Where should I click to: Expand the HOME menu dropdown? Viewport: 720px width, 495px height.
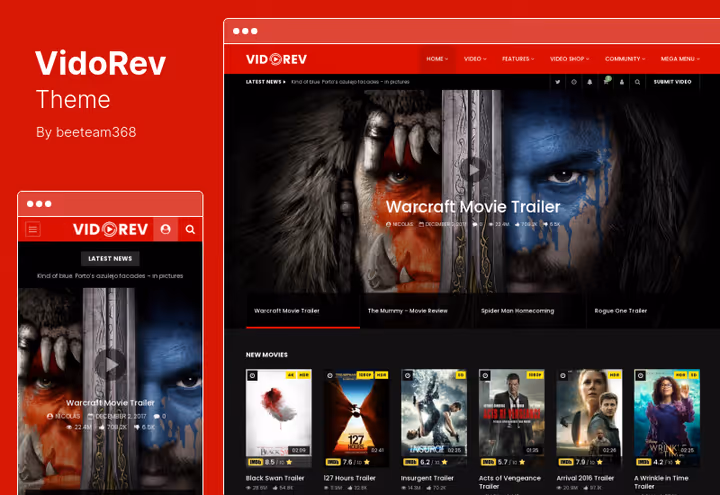point(437,59)
